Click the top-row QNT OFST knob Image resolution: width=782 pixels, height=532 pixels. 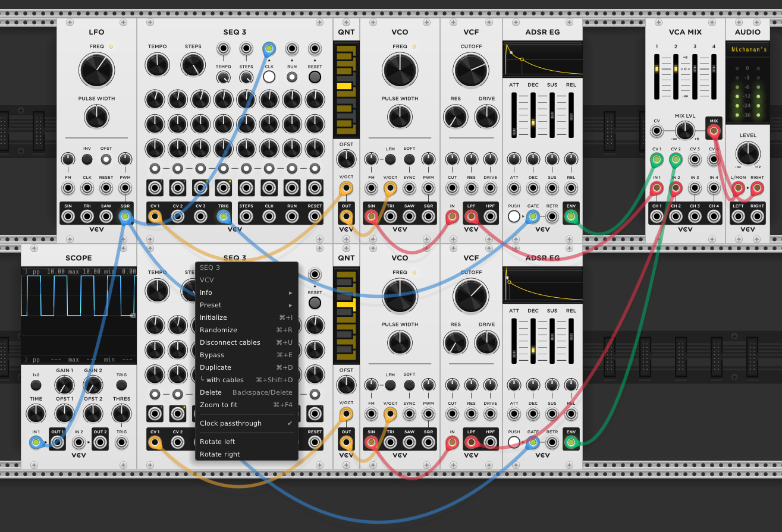coord(346,159)
